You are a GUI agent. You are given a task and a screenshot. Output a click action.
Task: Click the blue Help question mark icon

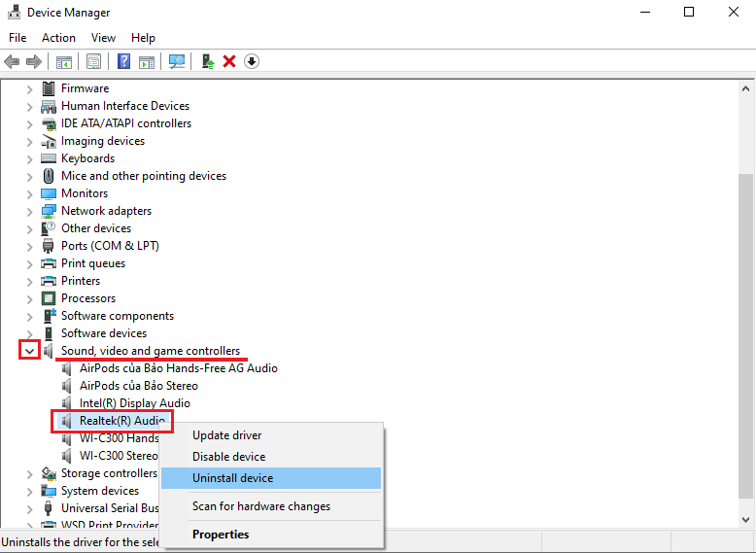tap(124, 61)
